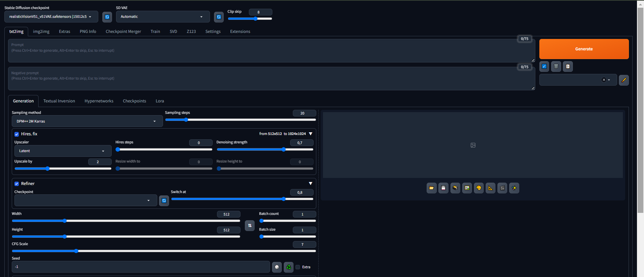Click the trash can clear prompt icon
Image resolution: width=644 pixels, height=277 pixels.
[556, 66]
